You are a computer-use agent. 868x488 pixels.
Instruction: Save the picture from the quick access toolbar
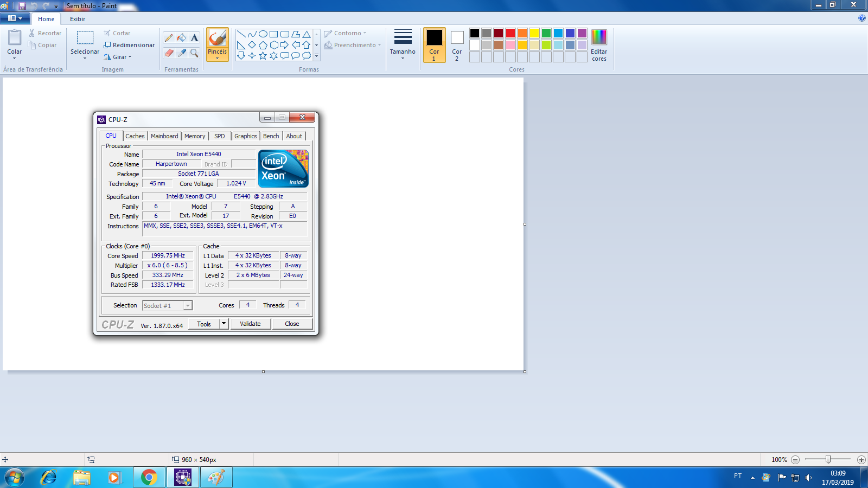coord(22,5)
